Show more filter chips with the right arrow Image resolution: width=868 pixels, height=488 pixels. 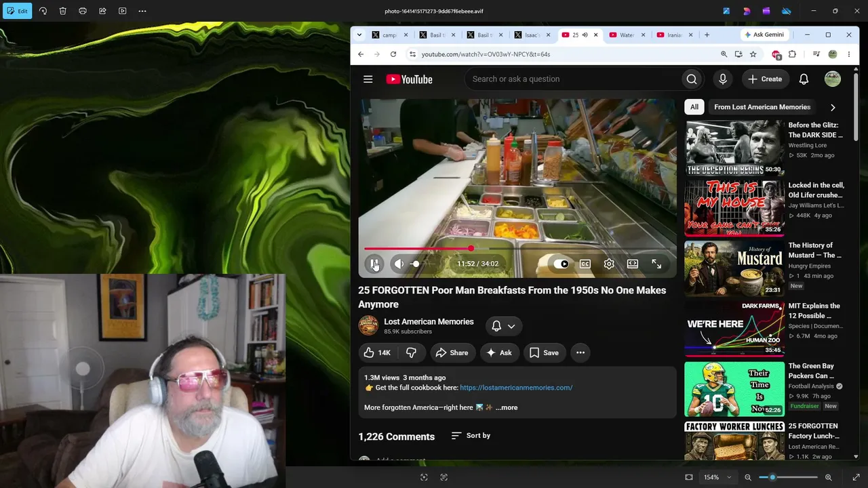pyautogui.click(x=833, y=107)
